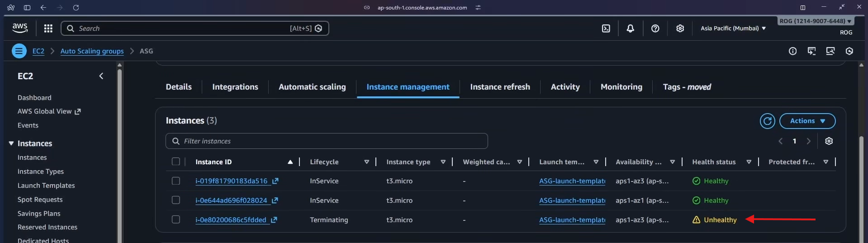Toggle the blue hamburger navigation menu
Image resolution: width=868 pixels, height=243 pixels.
point(19,51)
